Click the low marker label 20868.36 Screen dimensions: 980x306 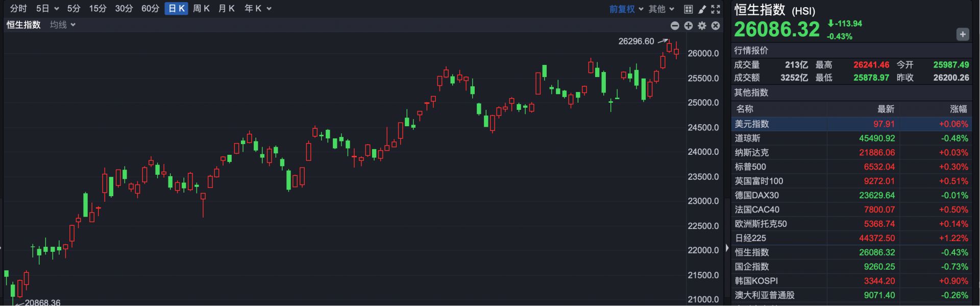tap(42, 302)
